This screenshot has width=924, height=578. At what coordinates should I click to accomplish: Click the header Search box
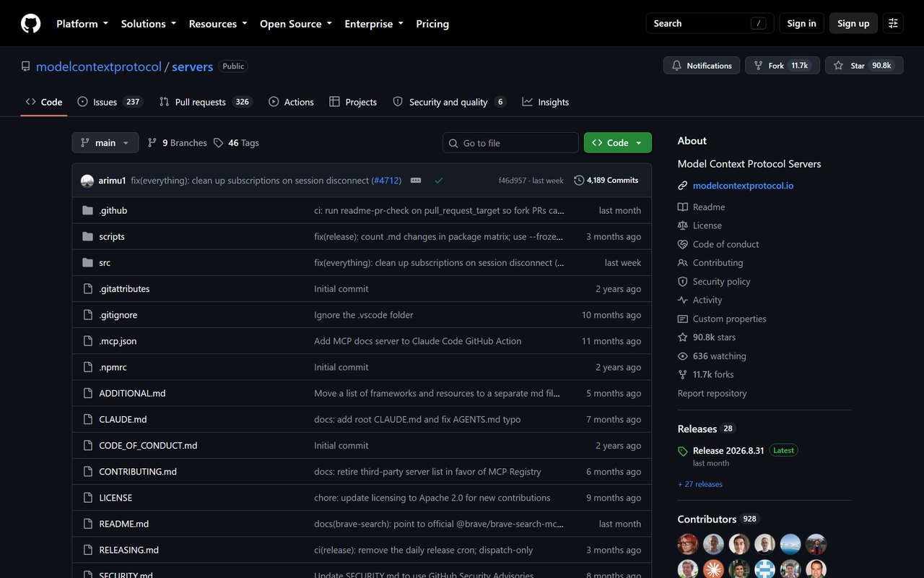[x=710, y=23]
